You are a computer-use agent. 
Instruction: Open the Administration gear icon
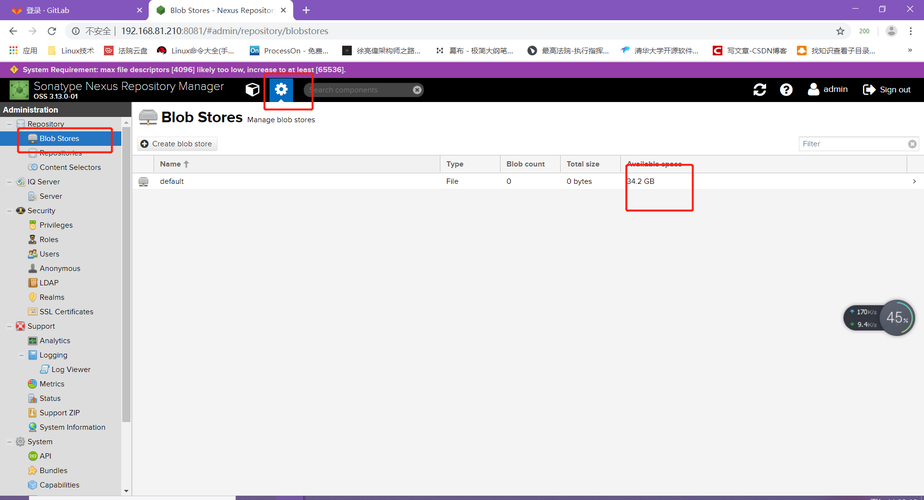281,90
